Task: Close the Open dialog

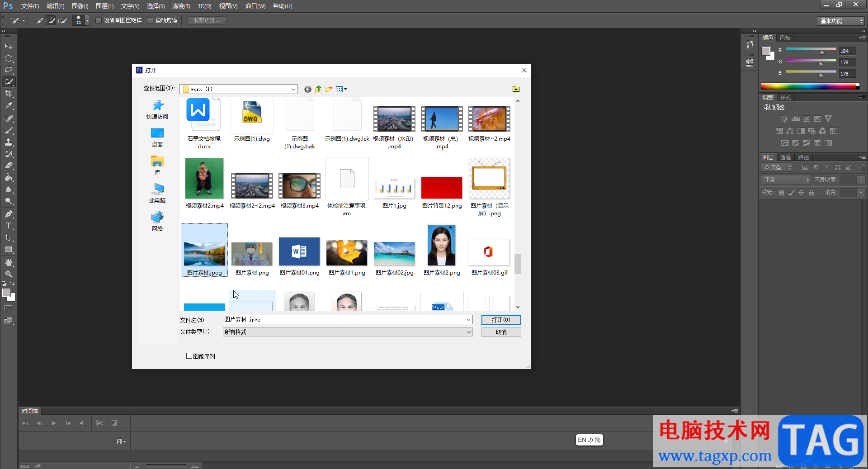Action: click(x=524, y=70)
